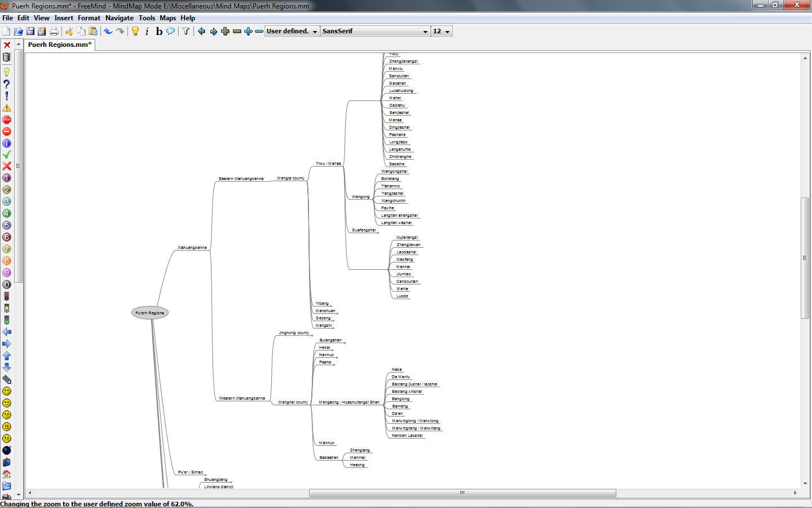Click the Paste clipboard icon
812x508 pixels.
click(93, 31)
